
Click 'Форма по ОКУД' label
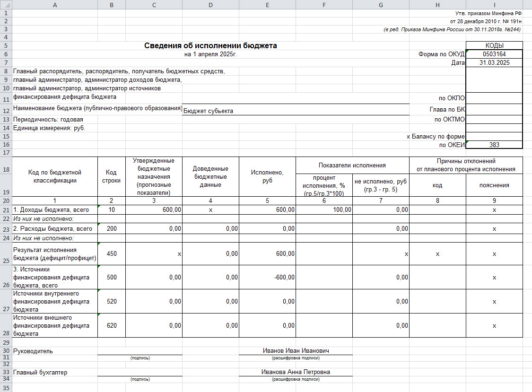(x=441, y=54)
